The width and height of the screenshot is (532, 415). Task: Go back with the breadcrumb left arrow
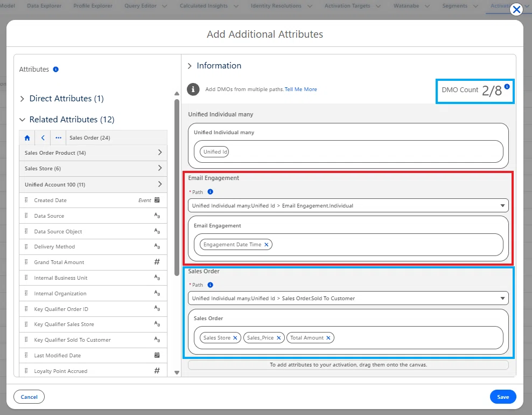43,138
